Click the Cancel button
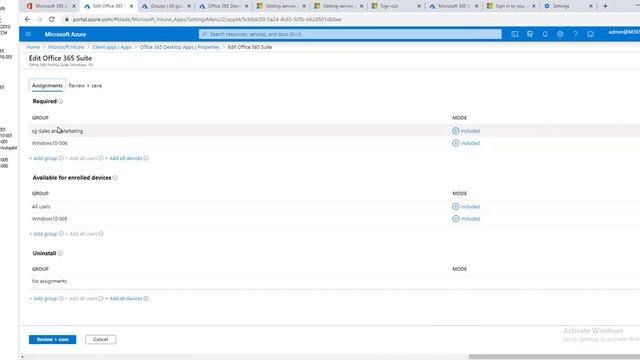 tap(100, 340)
